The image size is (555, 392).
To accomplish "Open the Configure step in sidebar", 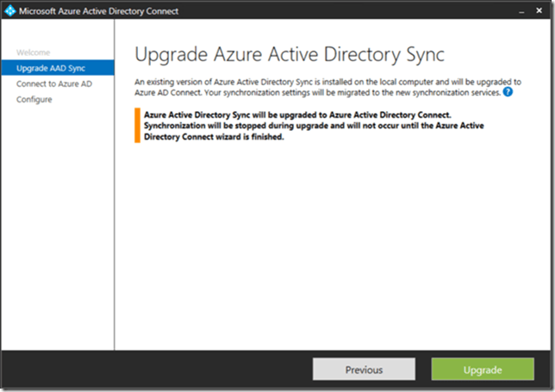I will [34, 99].
